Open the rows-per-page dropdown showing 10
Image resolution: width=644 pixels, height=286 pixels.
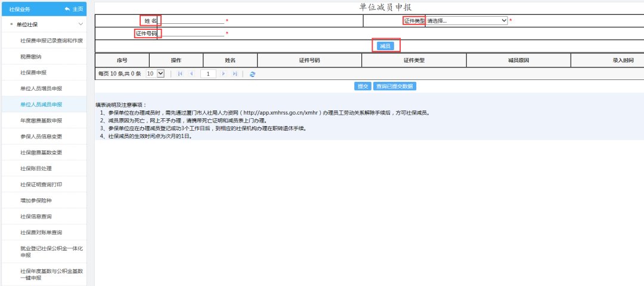point(154,73)
